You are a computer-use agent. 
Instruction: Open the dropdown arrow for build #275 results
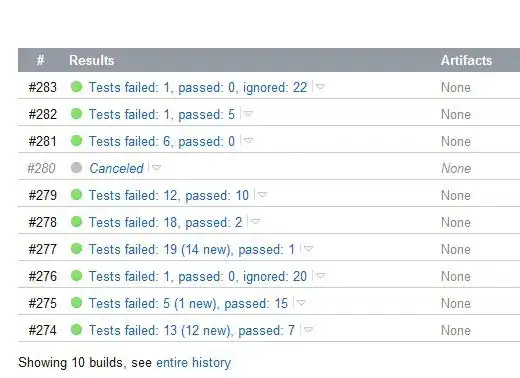(301, 303)
